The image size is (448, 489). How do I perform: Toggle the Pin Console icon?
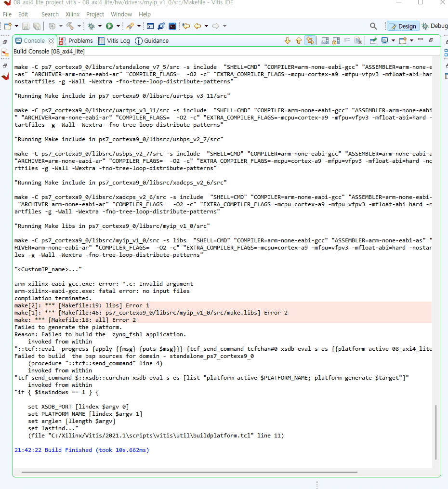tap(373, 40)
